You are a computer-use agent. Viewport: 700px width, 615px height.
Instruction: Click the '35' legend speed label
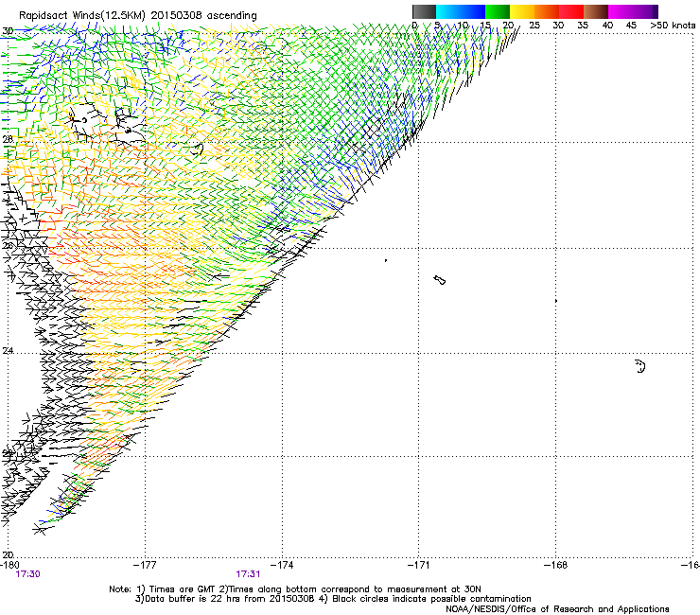tap(583, 25)
